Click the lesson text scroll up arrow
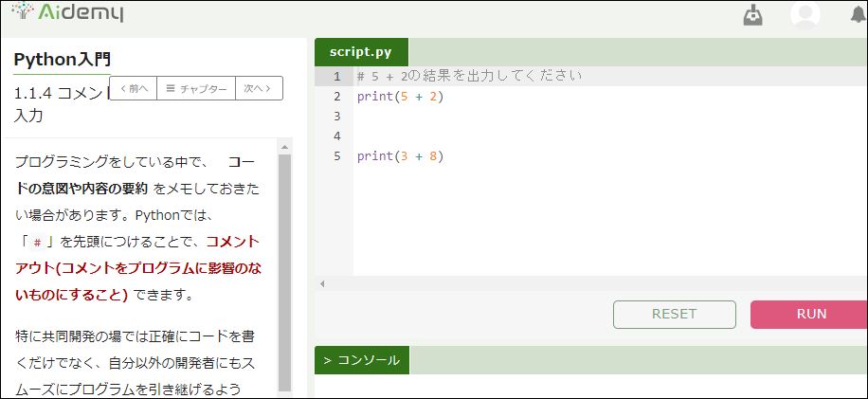Screen dimensions: 868x399 [x=284, y=147]
